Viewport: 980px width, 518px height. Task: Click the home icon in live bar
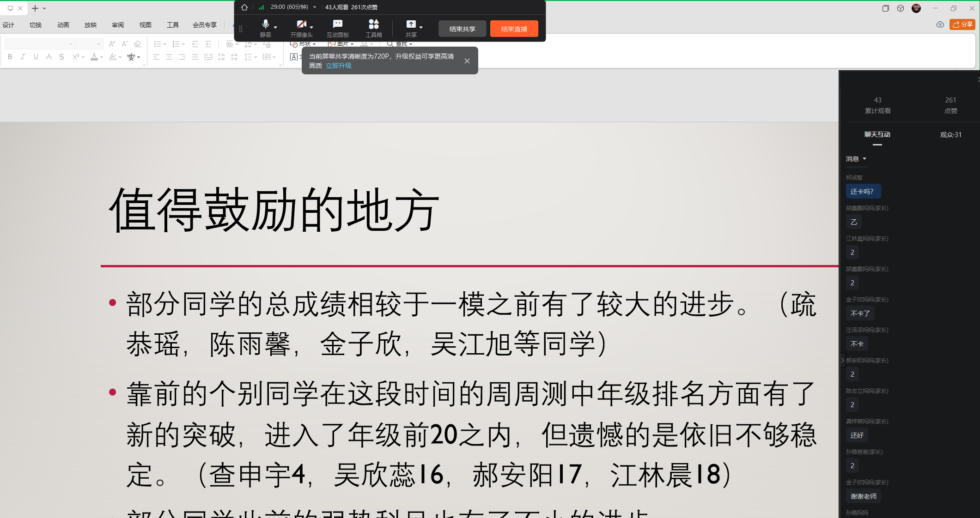coord(244,7)
